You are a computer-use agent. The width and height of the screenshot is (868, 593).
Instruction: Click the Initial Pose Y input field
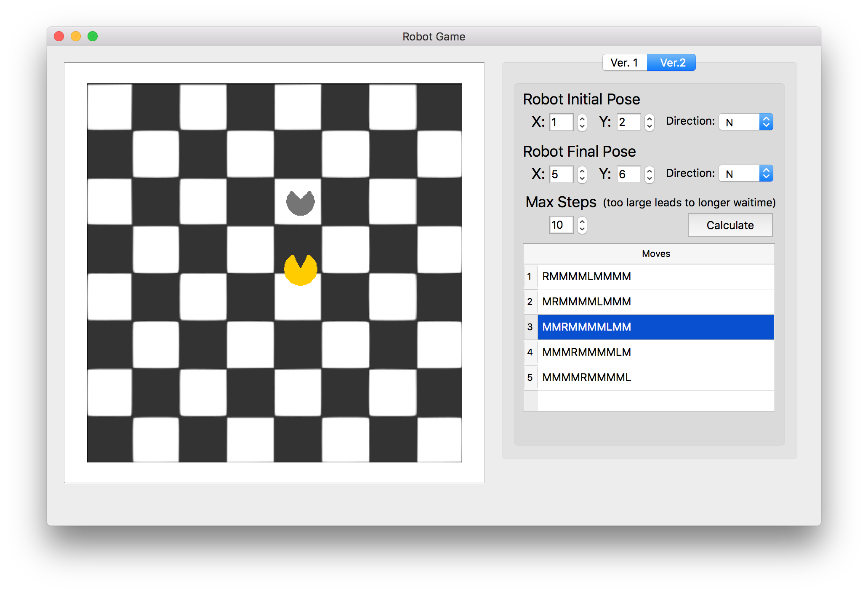[628, 123]
